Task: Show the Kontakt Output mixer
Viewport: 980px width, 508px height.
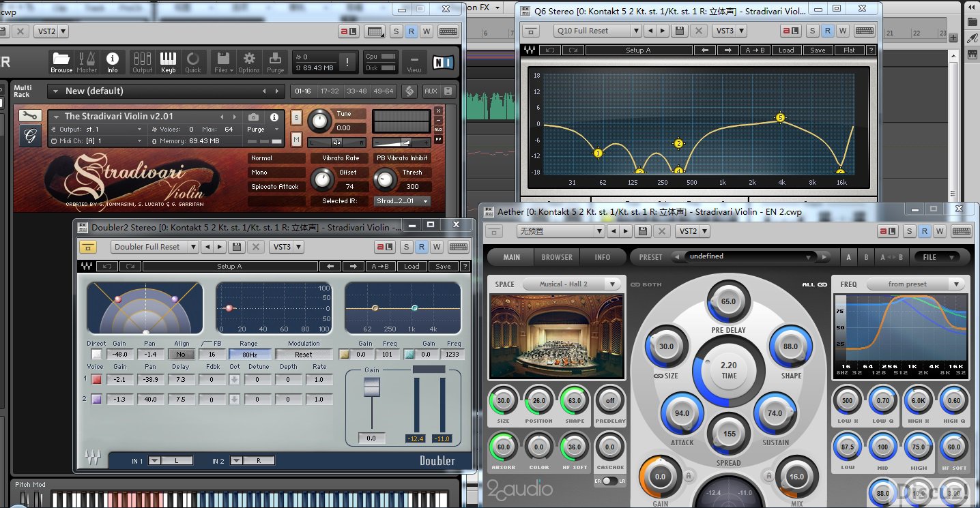Action: [142, 62]
